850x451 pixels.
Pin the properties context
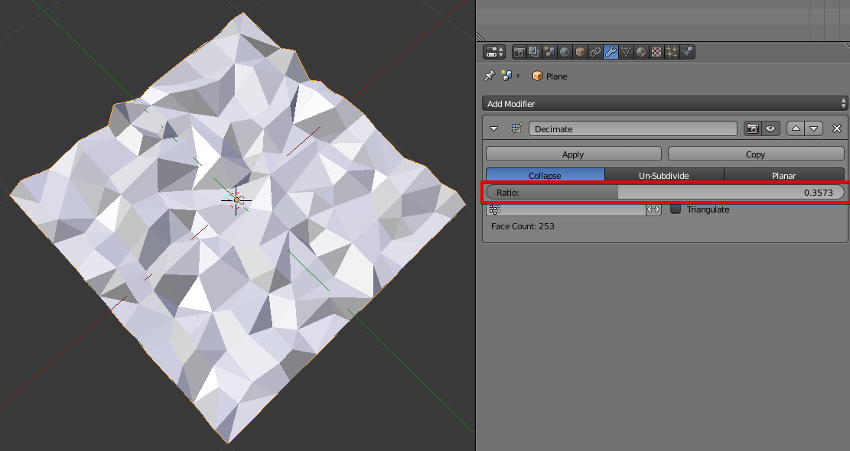coord(489,76)
